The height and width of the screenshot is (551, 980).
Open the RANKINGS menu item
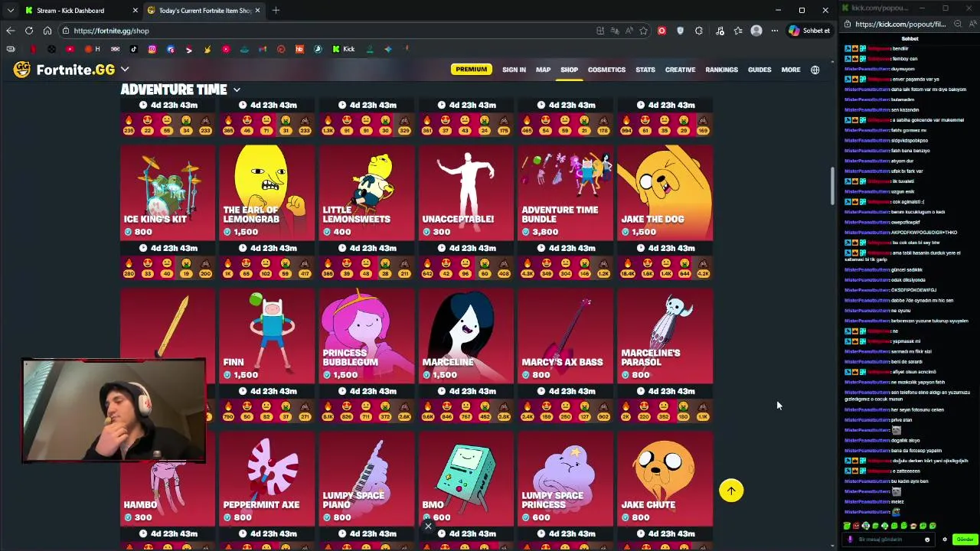(721, 70)
